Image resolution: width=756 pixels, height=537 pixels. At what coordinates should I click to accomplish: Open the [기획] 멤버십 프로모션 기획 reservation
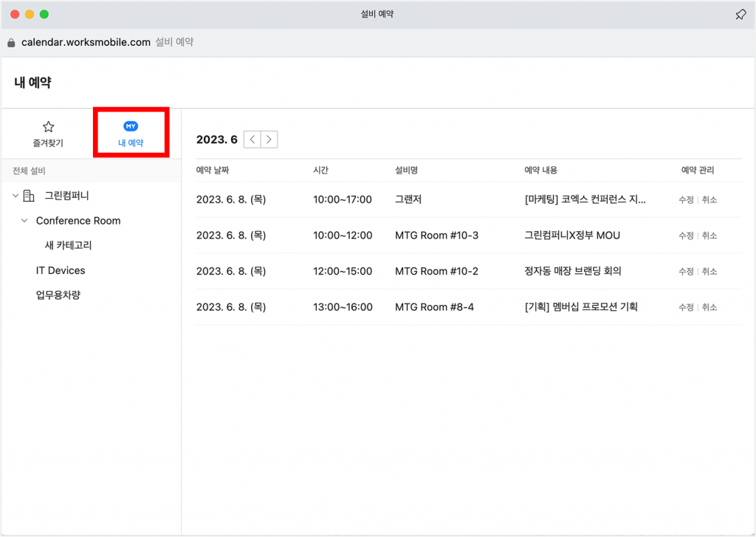click(x=581, y=307)
